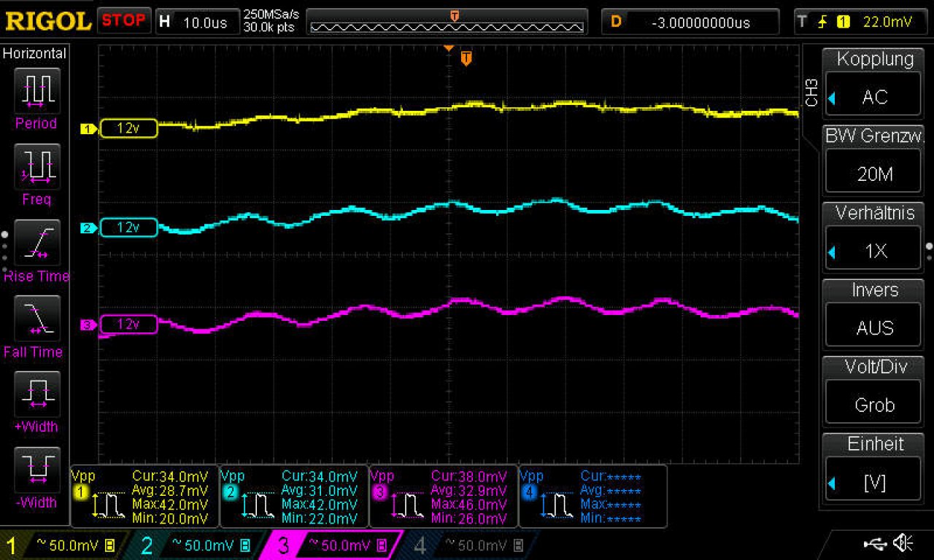Viewport: 934px width, 560px height.
Task: Open the Verhältnis 1X probe ratio menu
Action: coord(874,236)
